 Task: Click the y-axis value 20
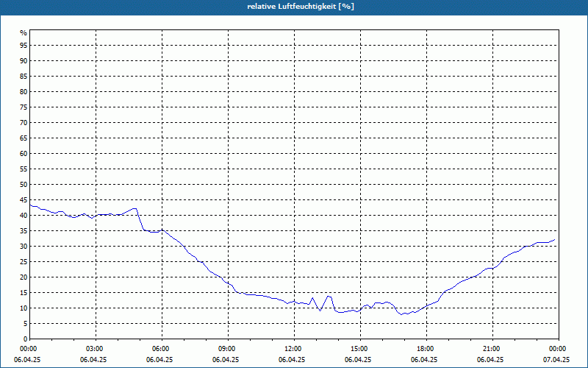click(x=24, y=277)
